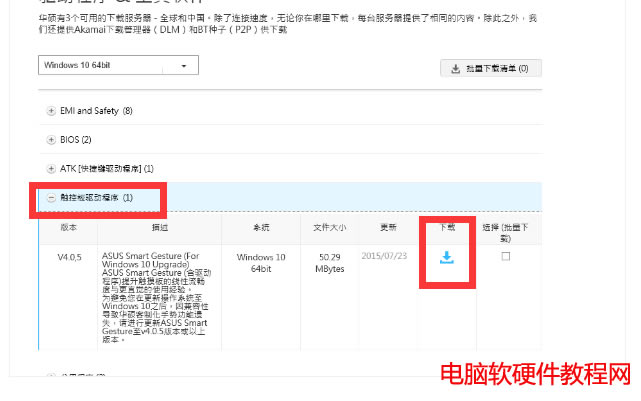This screenshot has height=401, width=641.
Task: Tick the batch download checkbox for V4.0.5
Action: (x=505, y=257)
